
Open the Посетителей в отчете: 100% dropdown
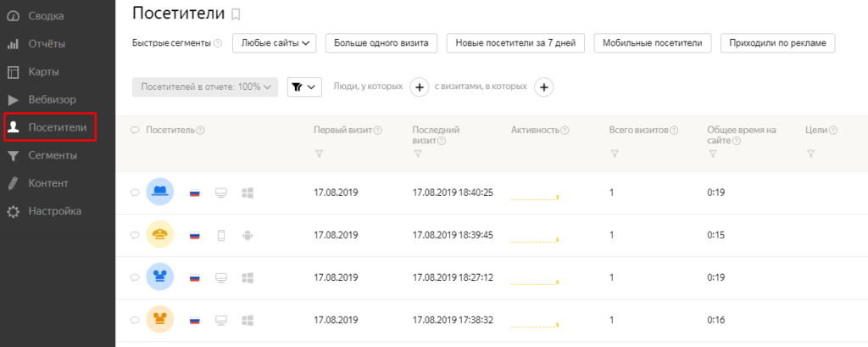205,87
